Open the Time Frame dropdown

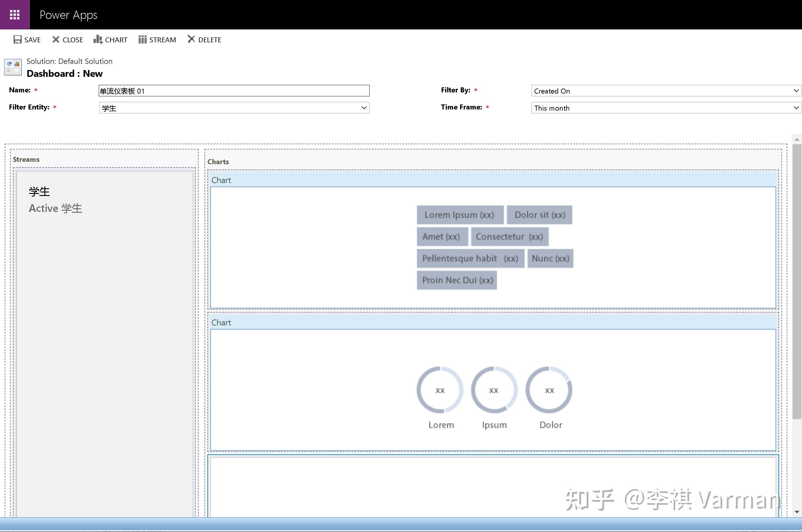pyautogui.click(x=796, y=108)
